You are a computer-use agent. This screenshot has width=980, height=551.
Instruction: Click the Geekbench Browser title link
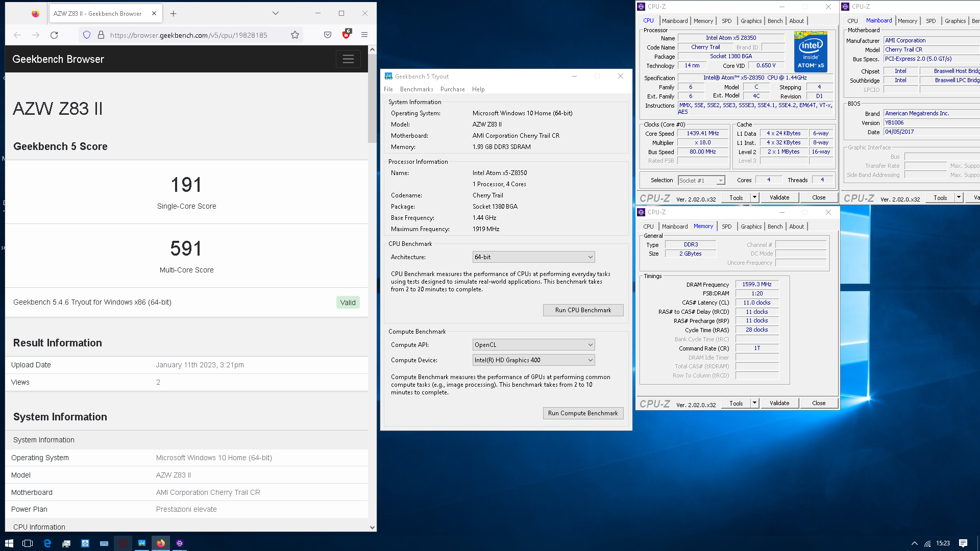pos(58,59)
